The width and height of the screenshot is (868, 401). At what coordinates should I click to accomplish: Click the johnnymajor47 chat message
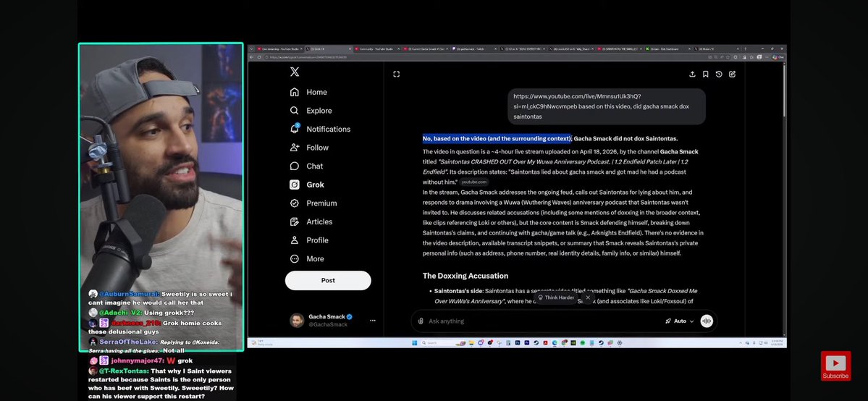pos(141,360)
